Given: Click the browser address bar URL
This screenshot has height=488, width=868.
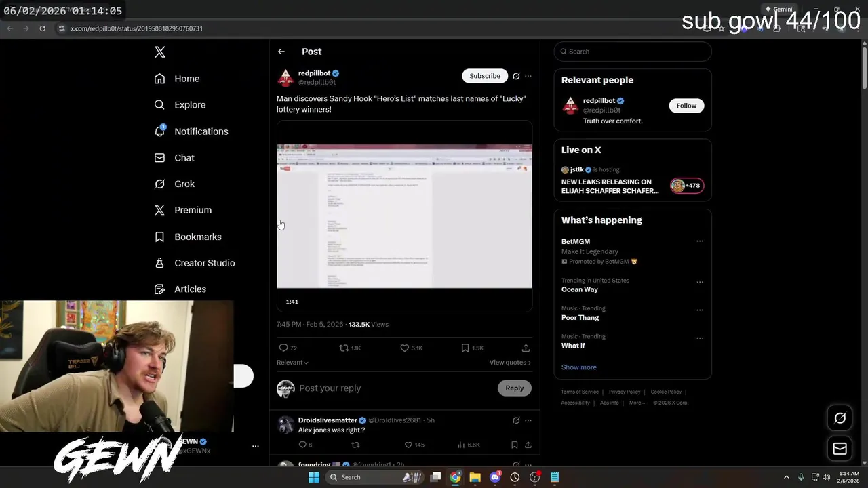Looking at the screenshot, I should pos(137,28).
